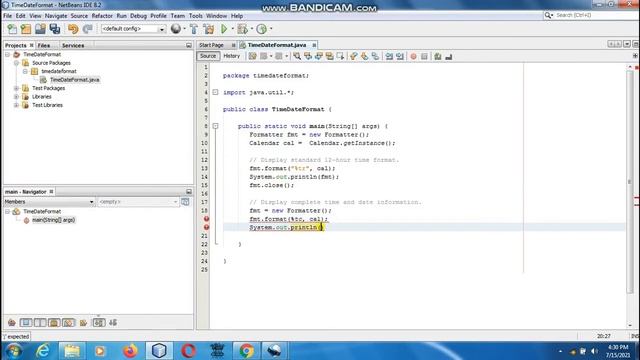Open Google Chrome from the taskbar
Image resolution: width=640 pixels, height=360 pixels.
click(x=246, y=351)
